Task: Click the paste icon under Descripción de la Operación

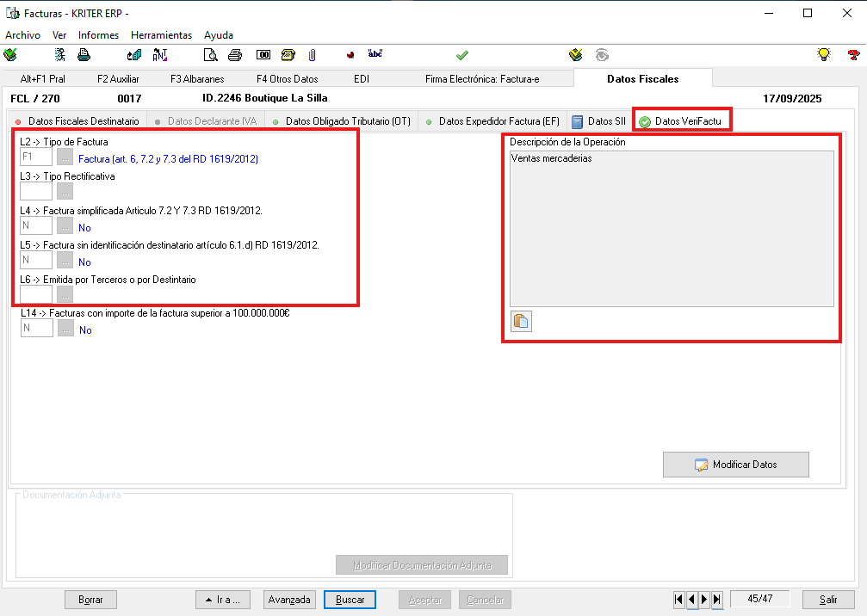Action: pos(521,322)
